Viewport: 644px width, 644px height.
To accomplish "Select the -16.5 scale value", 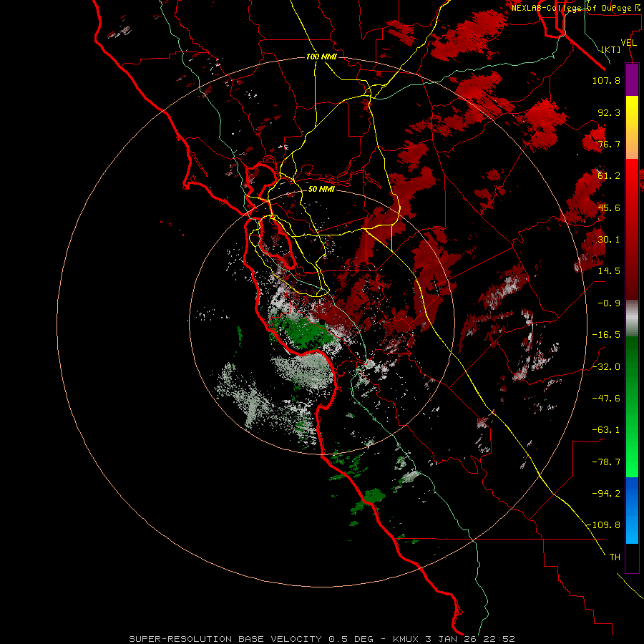I will point(606,335).
